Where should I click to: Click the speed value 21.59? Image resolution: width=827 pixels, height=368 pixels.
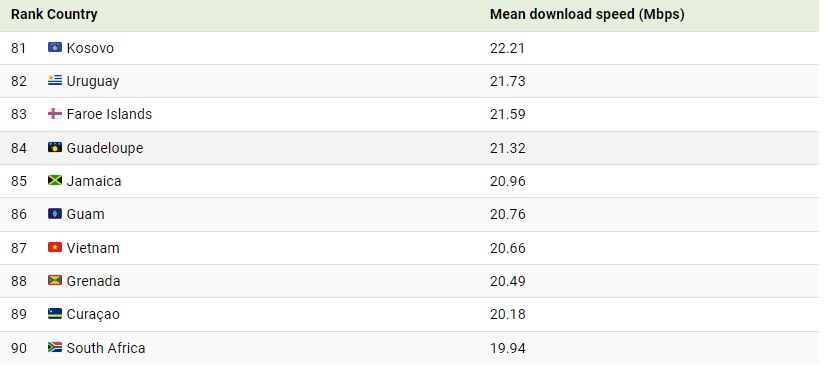pyautogui.click(x=507, y=114)
